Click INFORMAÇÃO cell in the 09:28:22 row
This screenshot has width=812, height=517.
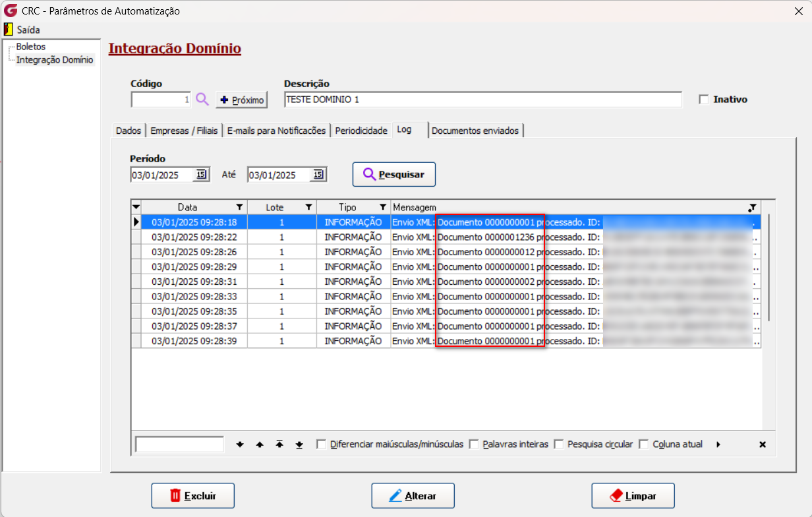pos(353,237)
